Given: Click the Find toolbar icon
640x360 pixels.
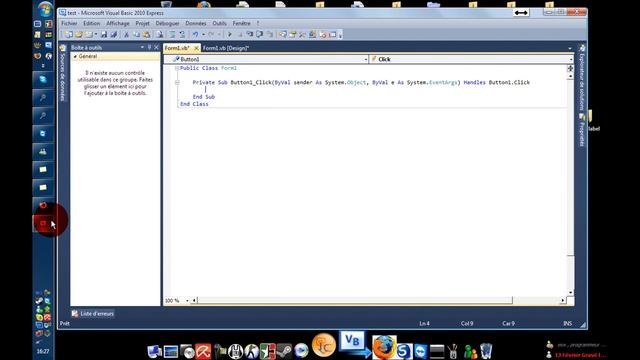Looking at the screenshot, I should click(160, 35).
